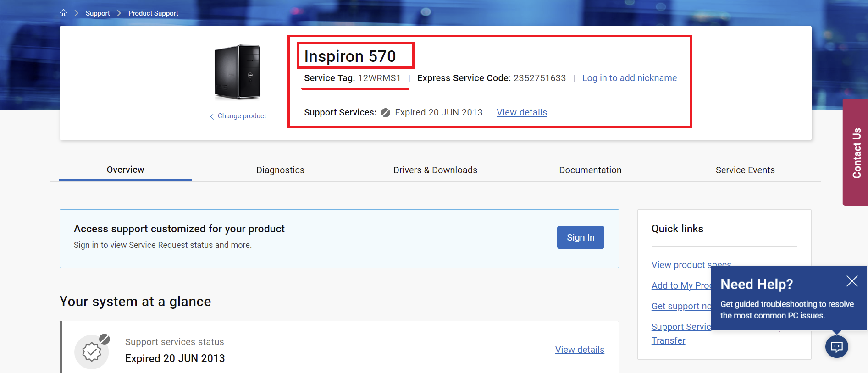
Task: Click the support services status badge icon
Action: (x=92, y=351)
